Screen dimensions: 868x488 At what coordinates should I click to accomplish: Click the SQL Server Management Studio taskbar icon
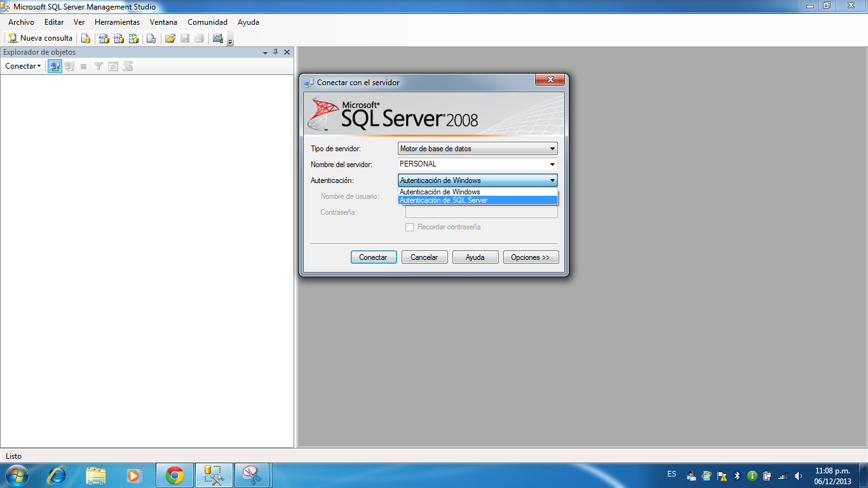pyautogui.click(x=214, y=475)
